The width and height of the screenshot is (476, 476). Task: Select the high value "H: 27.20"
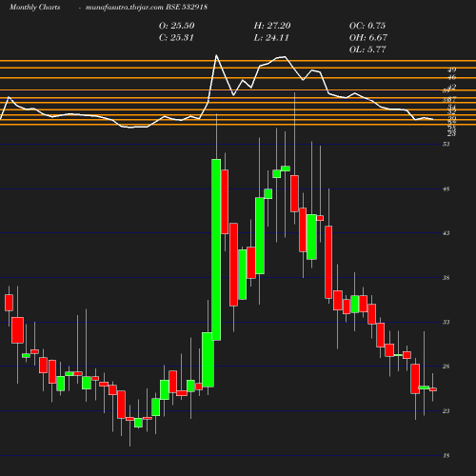tap(272, 26)
